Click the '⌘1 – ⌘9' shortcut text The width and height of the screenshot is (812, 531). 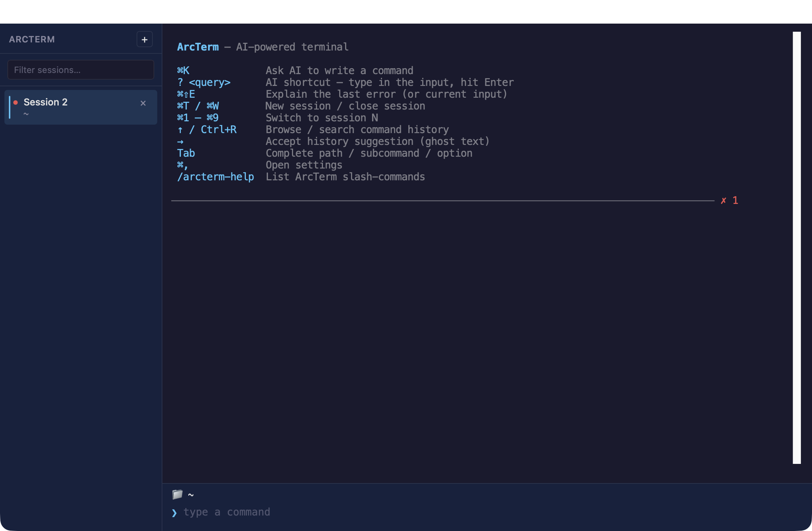(198, 118)
